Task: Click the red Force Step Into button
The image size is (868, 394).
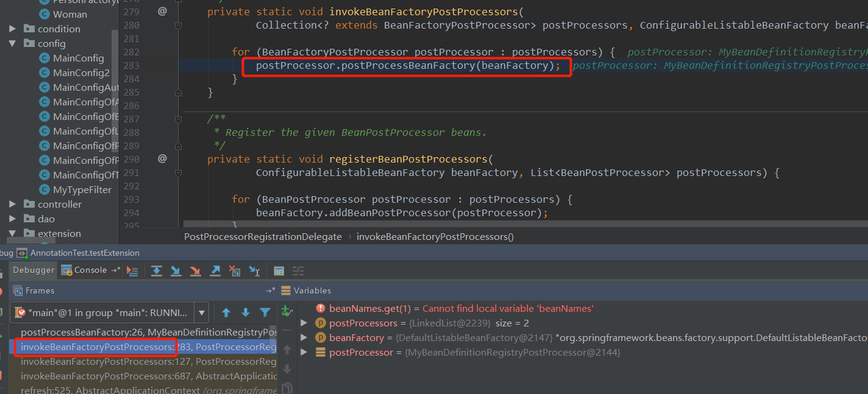Action: (195, 270)
